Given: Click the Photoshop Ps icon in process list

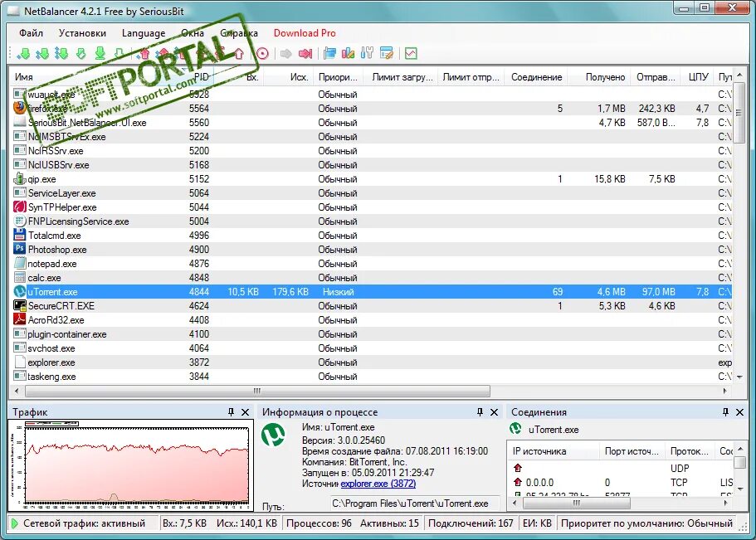Looking at the screenshot, I should pyautogui.click(x=19, y=249).
